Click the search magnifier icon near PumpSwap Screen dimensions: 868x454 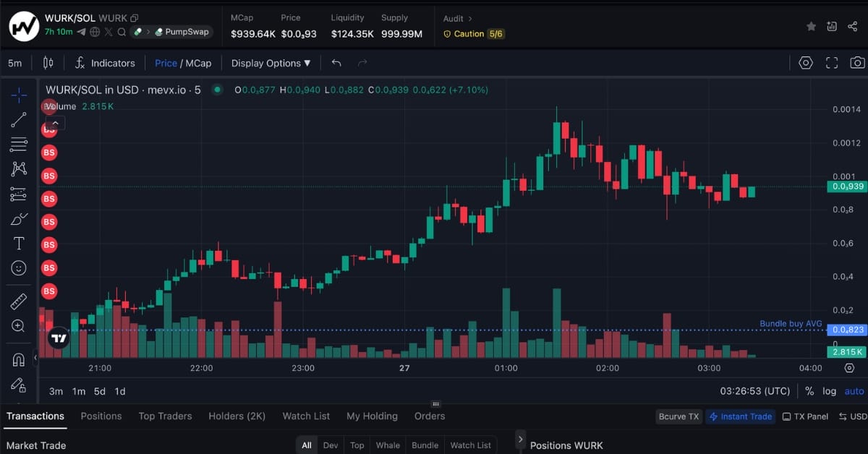122,32
